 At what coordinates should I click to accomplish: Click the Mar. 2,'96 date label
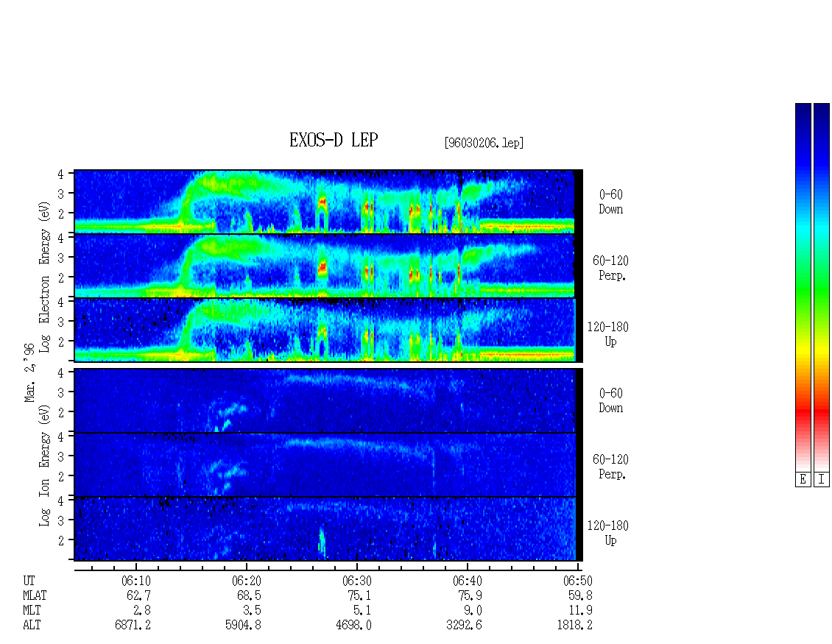29,372
